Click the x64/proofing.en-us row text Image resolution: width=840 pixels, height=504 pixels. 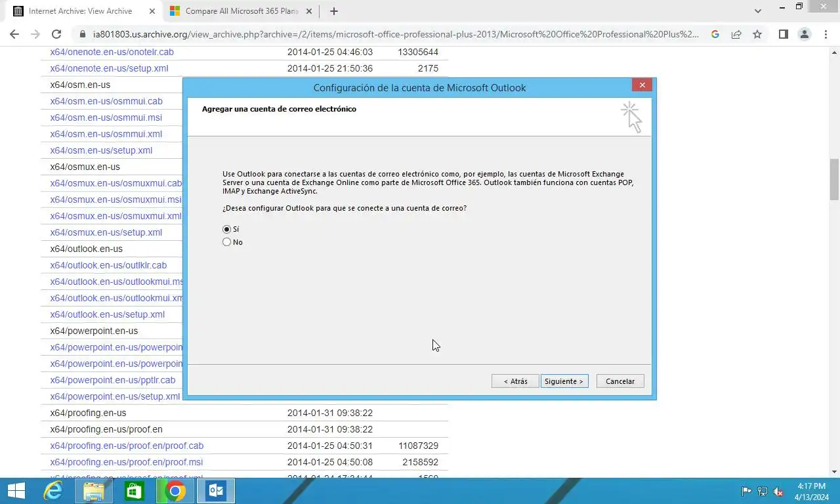[88, 413]
